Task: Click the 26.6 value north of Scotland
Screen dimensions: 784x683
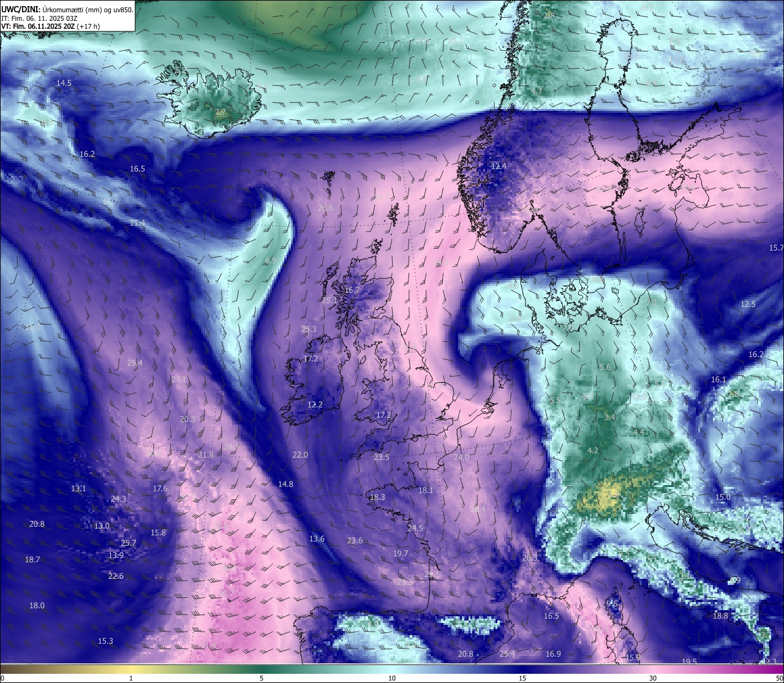Action: click(x=326, y=208)
